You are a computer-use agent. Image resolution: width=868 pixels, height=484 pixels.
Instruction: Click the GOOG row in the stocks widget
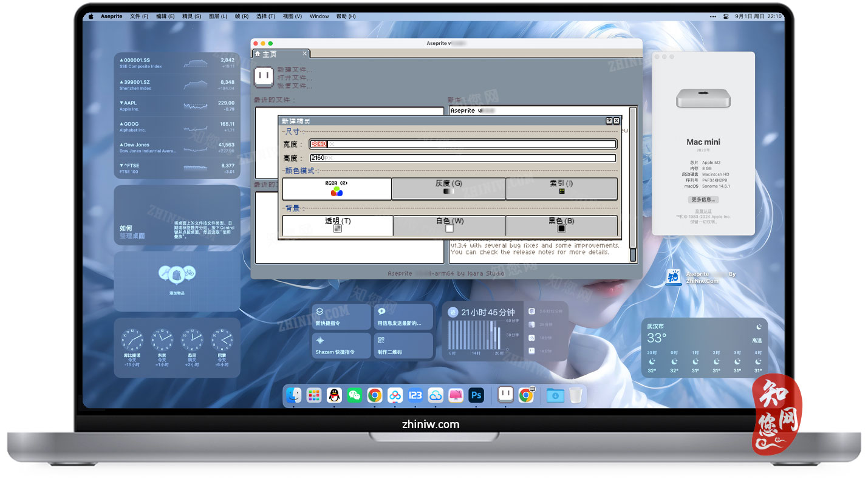click(x=177, y=126)
